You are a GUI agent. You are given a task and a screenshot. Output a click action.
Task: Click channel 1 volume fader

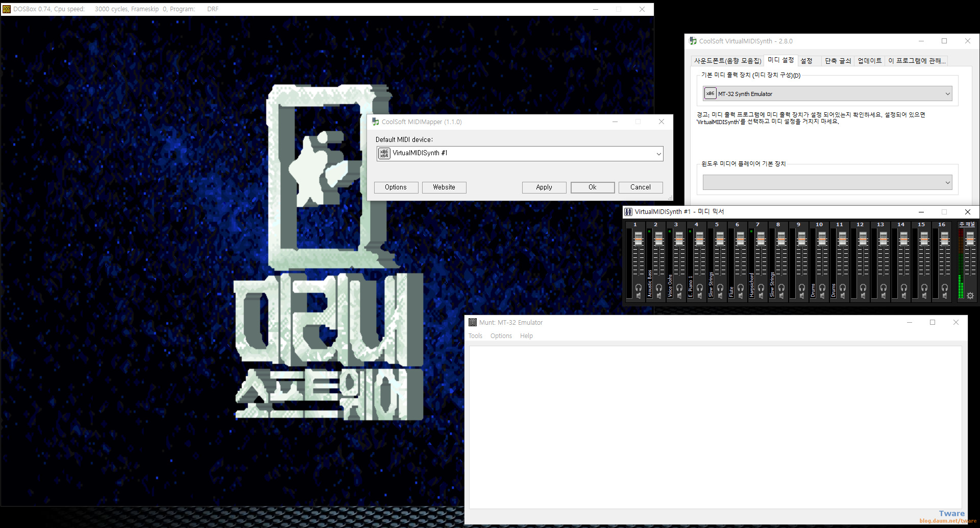[x=639, y=238]
